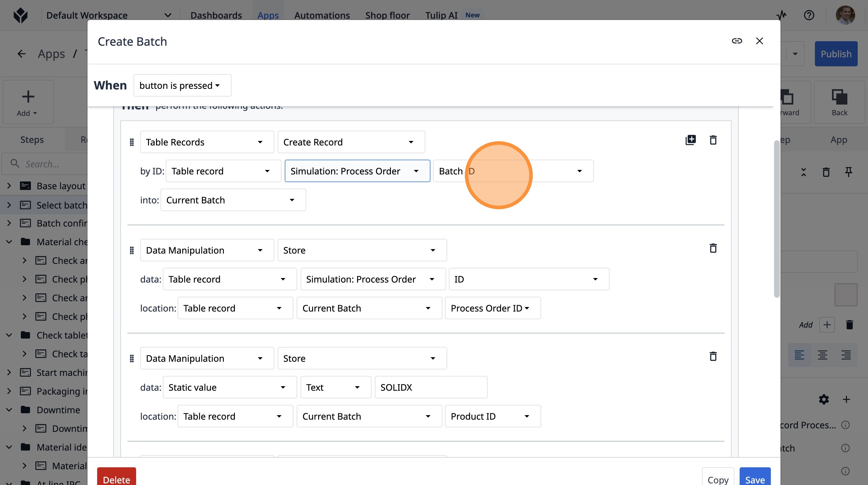Open the activity pulse icon in top bar
The image size is (868, 485).
click(x=781, y=15)
